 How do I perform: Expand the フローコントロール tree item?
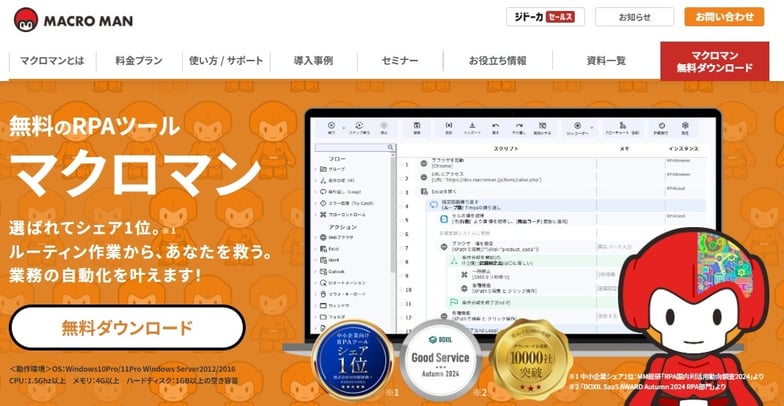(342, 214)
